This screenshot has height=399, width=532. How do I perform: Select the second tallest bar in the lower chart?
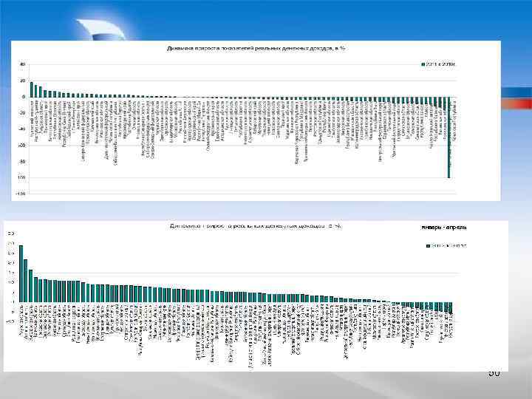point(26,281)
